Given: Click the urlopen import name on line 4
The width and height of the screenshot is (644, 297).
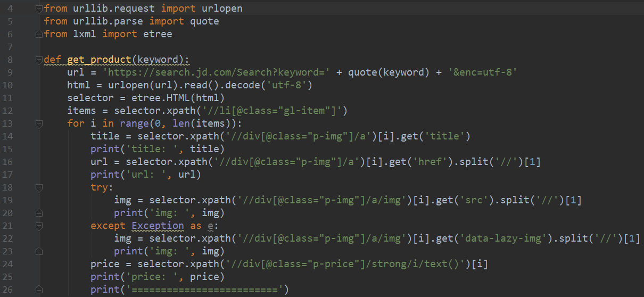Looking at the screenshot, I should (223, 9).
